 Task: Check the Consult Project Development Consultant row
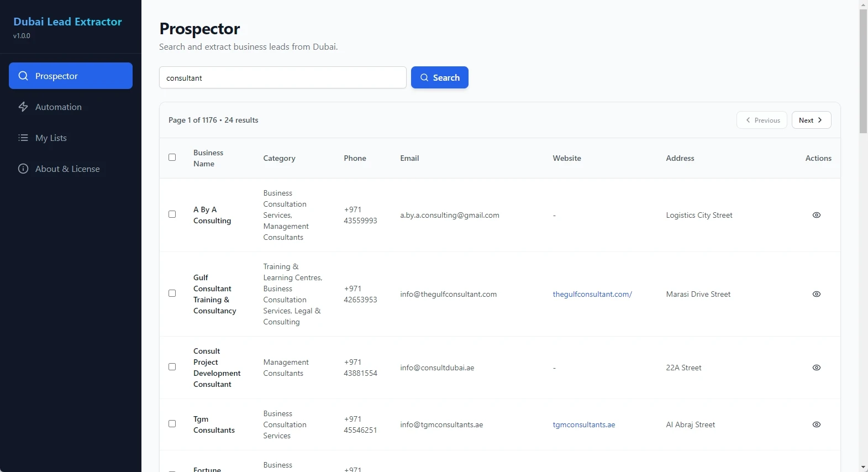(172, 367)
